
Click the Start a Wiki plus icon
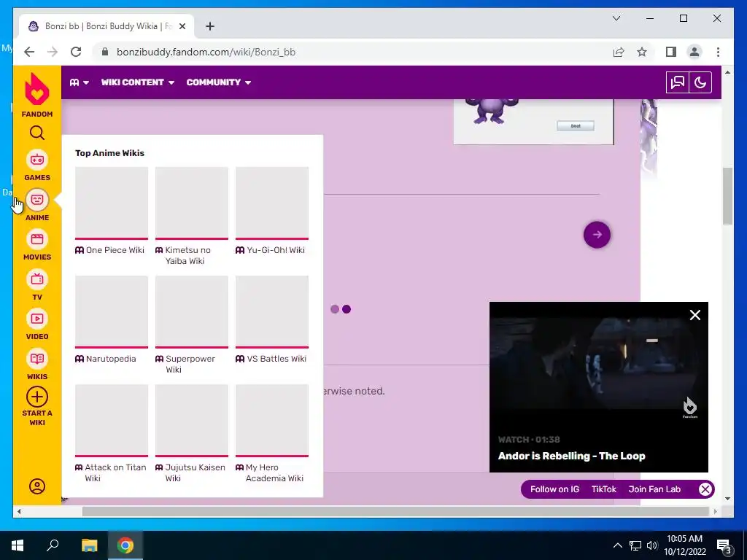[x=37, y=397]
